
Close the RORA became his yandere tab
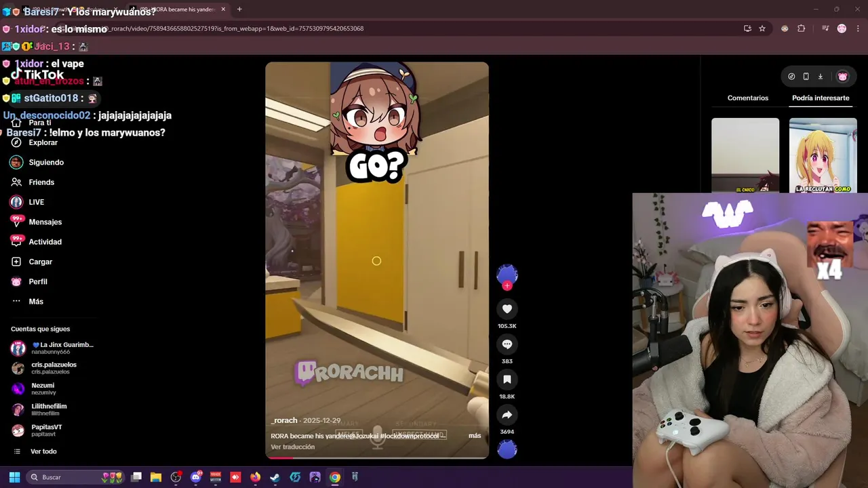pyautogui.click(x=223, y=9)
